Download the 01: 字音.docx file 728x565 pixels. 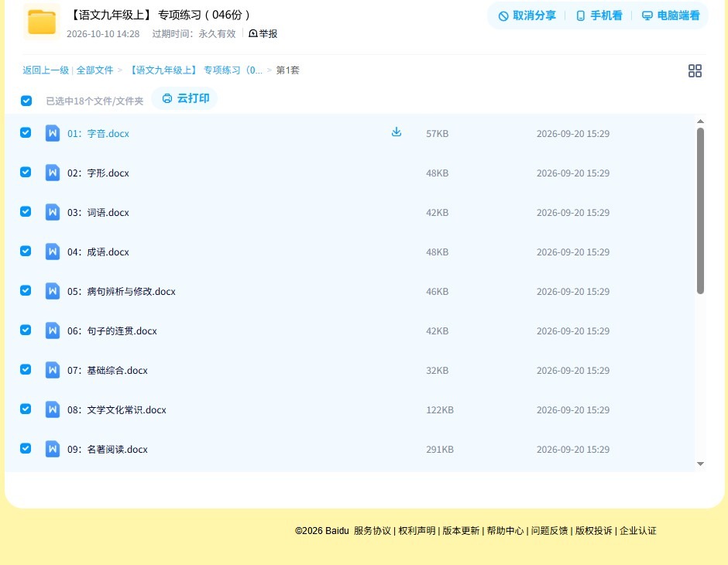click(x=396, y=132)
